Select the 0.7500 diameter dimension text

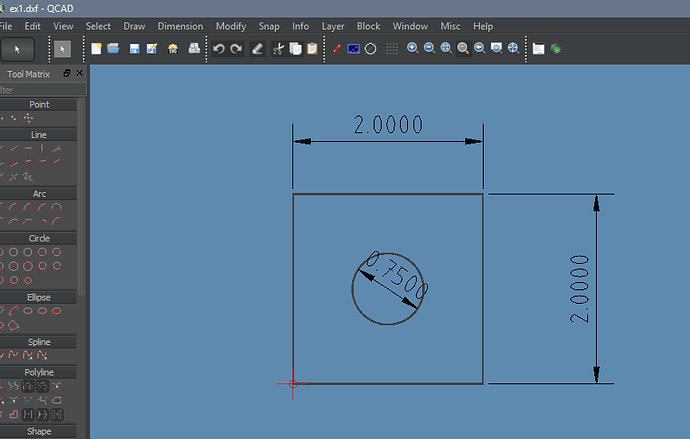pyautogui.click(x=397, y=274)
